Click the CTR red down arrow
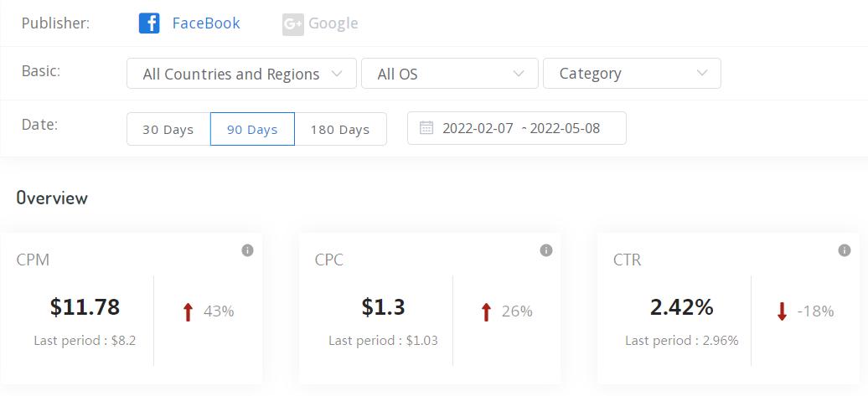Viewport: 868px width, 396px height. click(x=782, y=312)
